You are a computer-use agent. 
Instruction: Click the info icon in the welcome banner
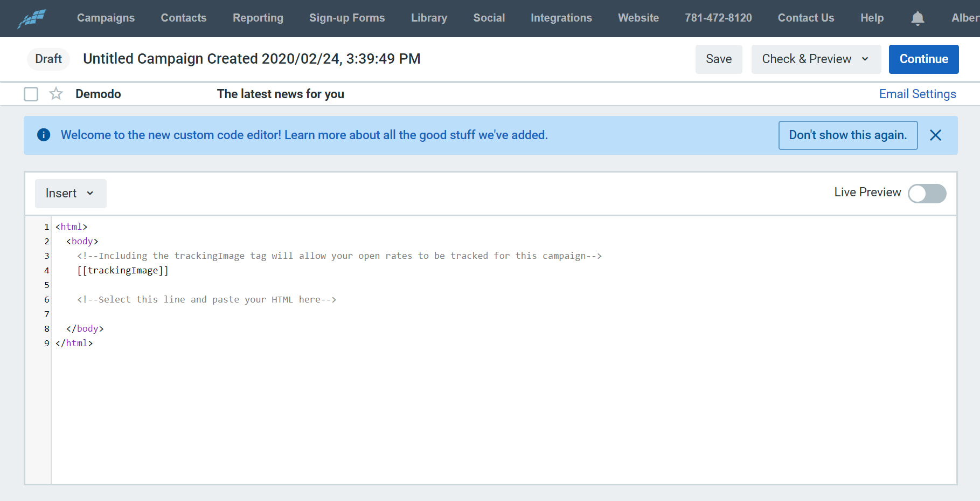click(x=44, y=135)
